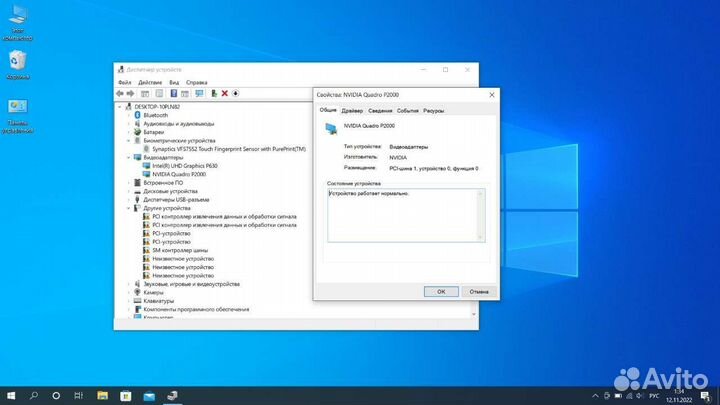The width and height of the screenshot is (720, 405).
Task: Click the Disable device down-arrow icon
Action: (x=236, y=94)
